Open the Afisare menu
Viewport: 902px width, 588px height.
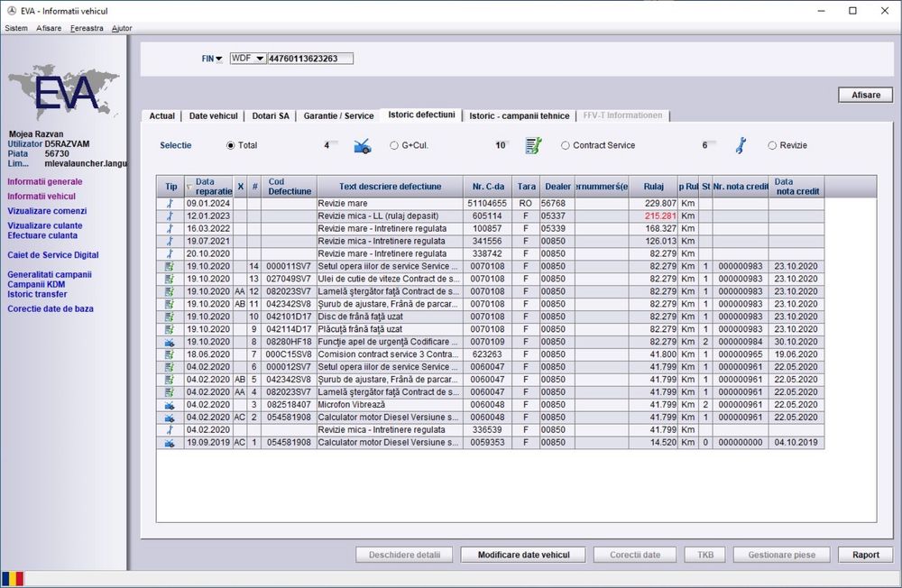click(x=49, y=28)
